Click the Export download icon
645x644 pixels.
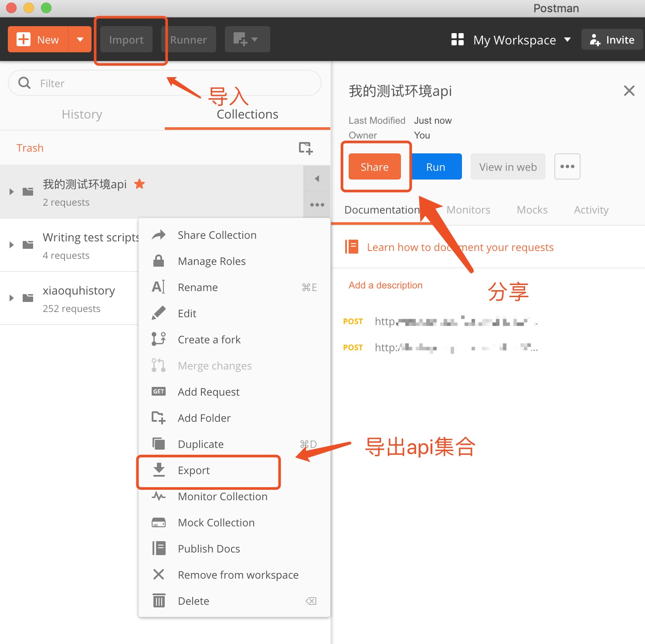pos(160,470)
